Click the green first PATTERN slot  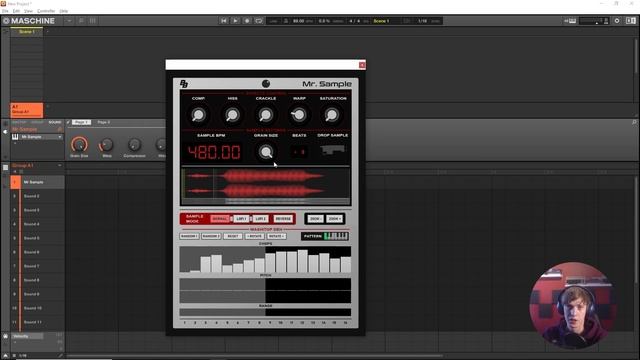326,236
